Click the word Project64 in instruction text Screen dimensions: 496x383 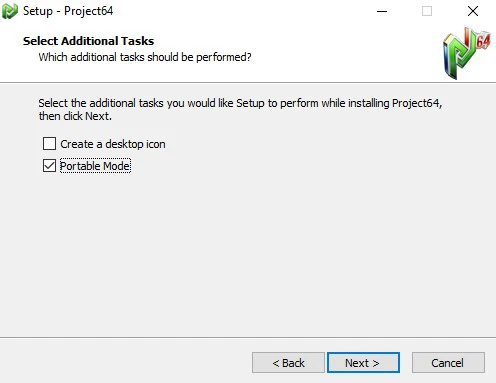416,103
